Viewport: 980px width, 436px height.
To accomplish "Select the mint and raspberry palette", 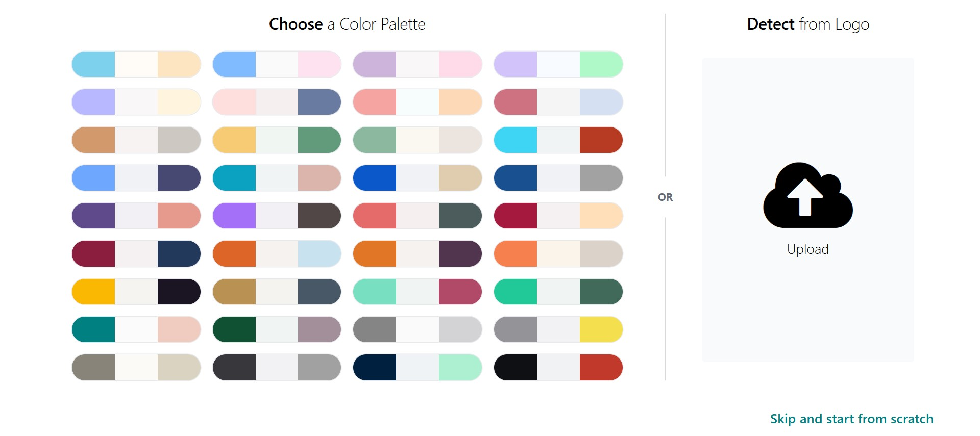I will pyautogui.click(x=417, y=292).
